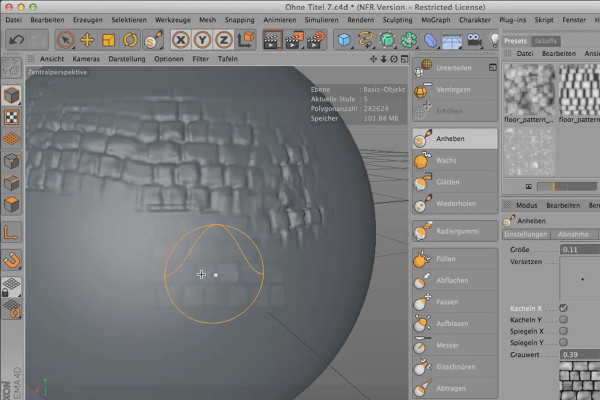Switch to Texture mode checkerboard icon
Viewport: 600px width, 400px height.
point(11,117)
